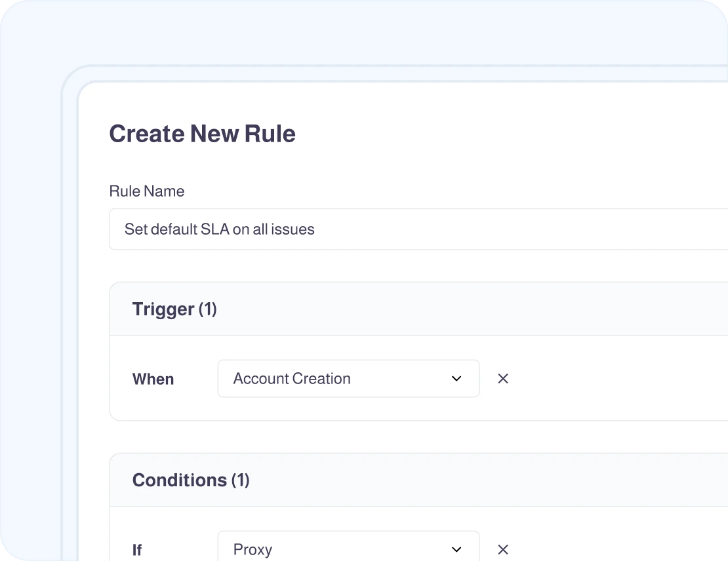Open the Proxy condition dropdown

[x=349, y=546]
